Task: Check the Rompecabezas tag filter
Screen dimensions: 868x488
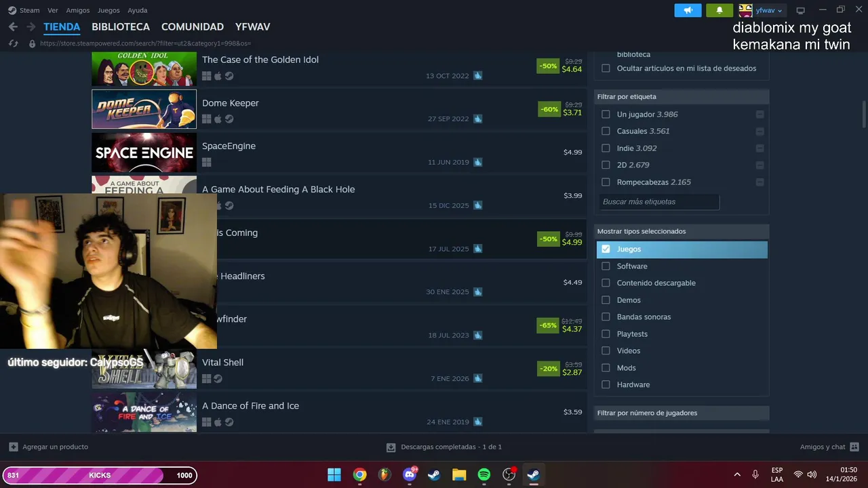Action: tap(606, 182)
